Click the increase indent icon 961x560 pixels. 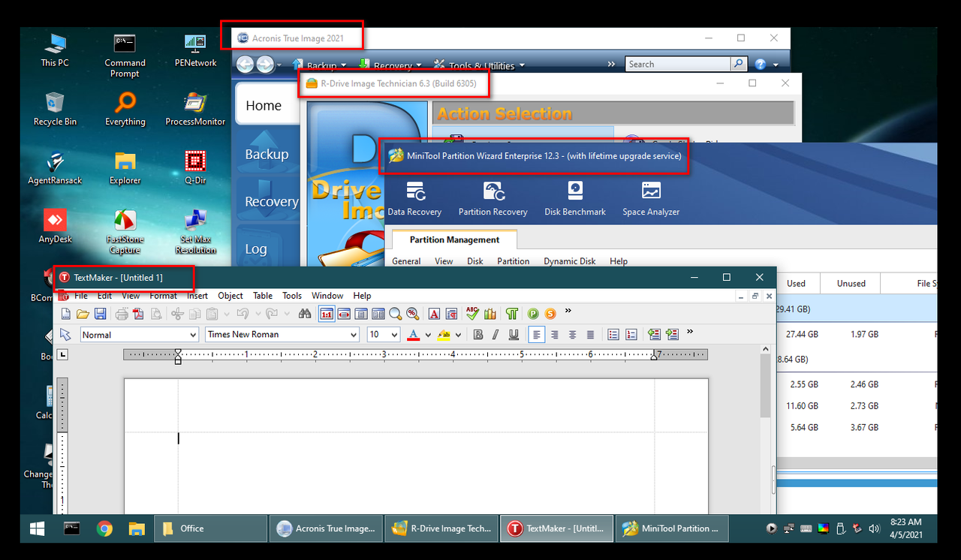[672, 335]
